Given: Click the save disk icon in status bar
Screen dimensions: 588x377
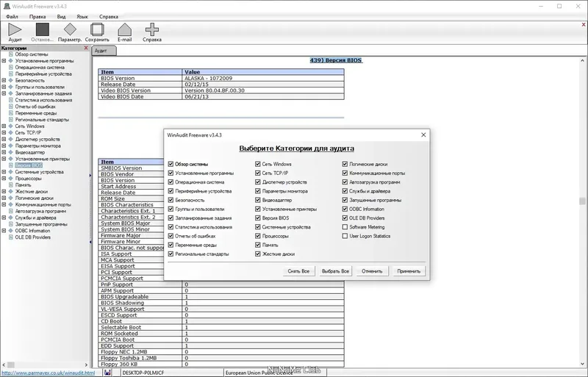Looking at the screenshot, I should [x=107, y=373].
